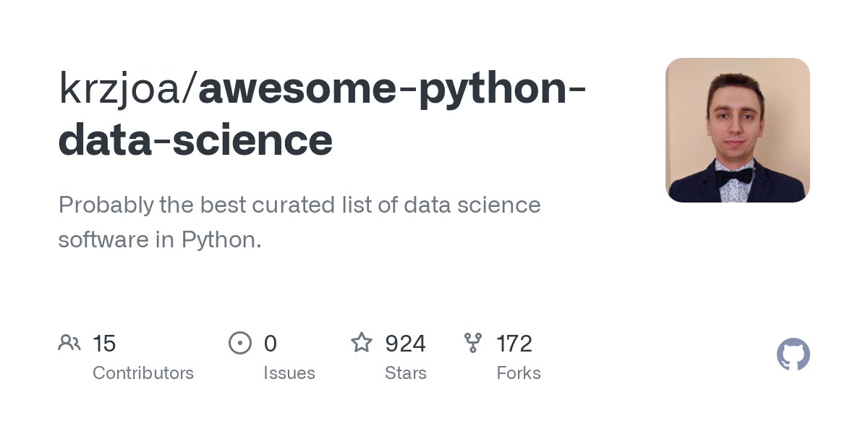The height and width of the screenshot is (434, 868).
Task: Open the owner's profile avatar photo
Action: (738, 130)
